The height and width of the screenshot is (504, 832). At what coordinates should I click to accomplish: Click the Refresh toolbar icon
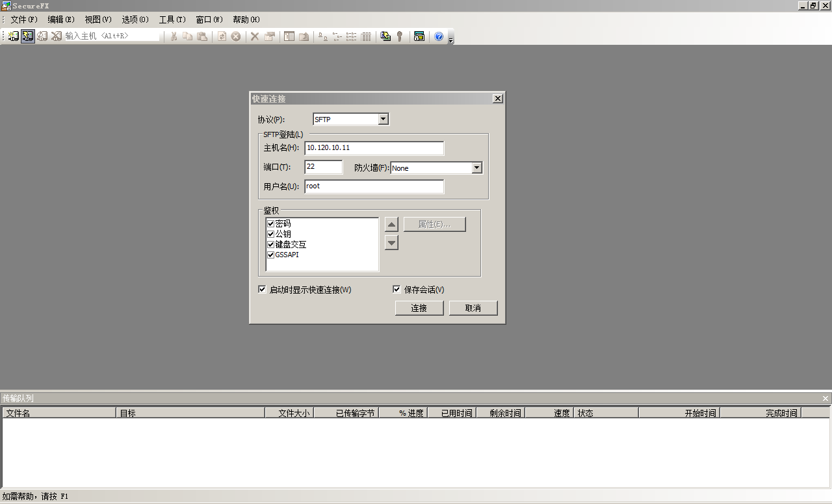(222, 36)
